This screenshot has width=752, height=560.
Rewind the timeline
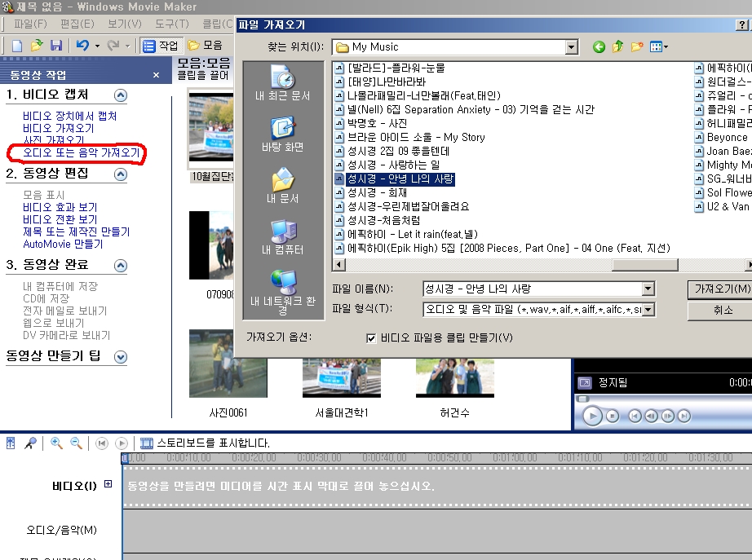tap(102, 443)
